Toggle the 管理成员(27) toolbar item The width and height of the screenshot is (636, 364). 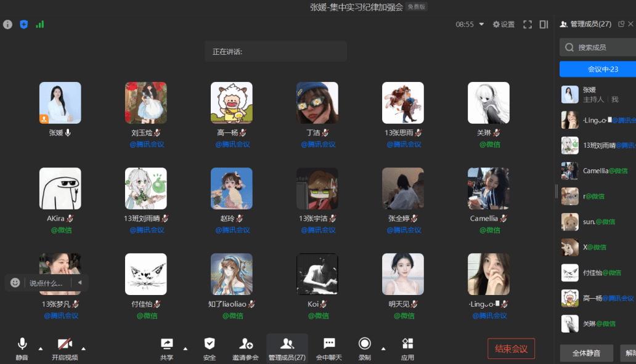(287, 348)
